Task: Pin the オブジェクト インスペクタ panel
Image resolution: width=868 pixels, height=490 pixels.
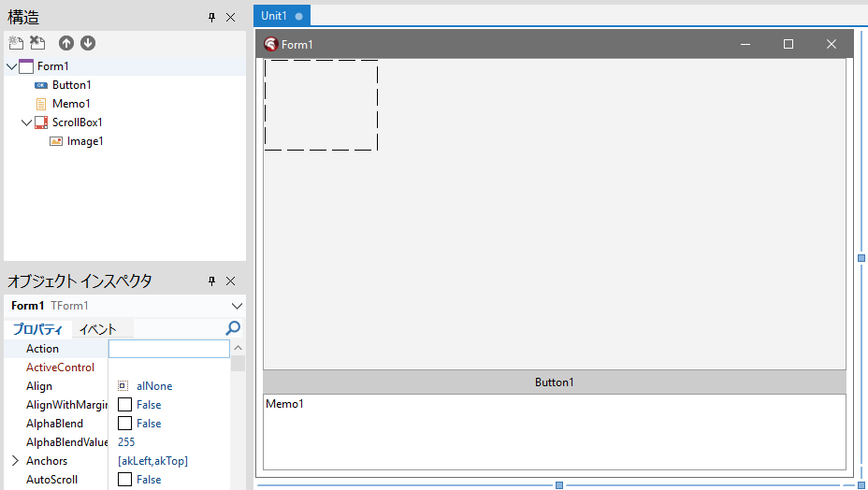Action: click(212, 281)
